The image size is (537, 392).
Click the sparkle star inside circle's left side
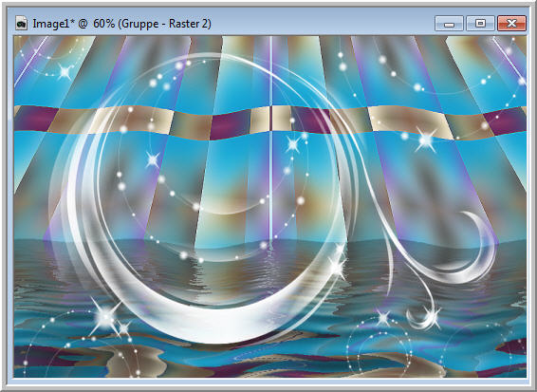click(x=153, y=159)
